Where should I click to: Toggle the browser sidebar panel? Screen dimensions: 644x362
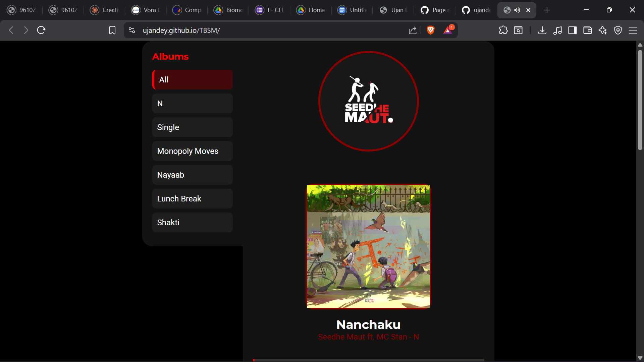coord(573,30)
